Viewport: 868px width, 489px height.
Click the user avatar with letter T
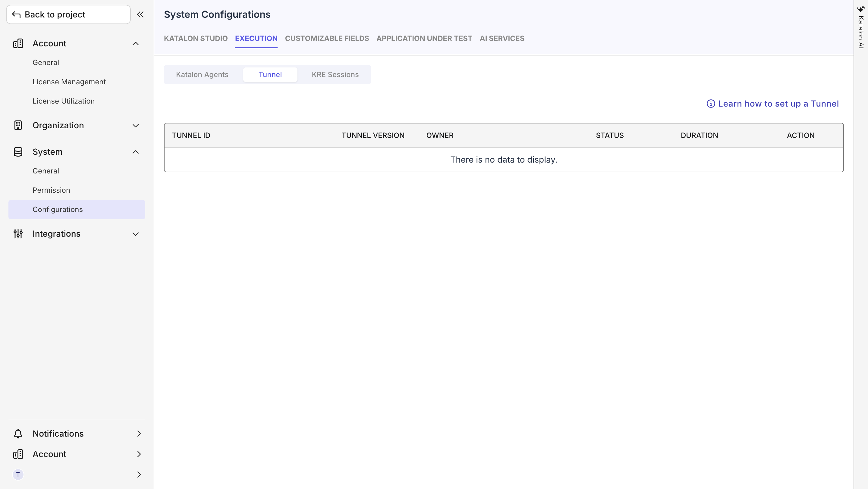click(x=18, y=475)
